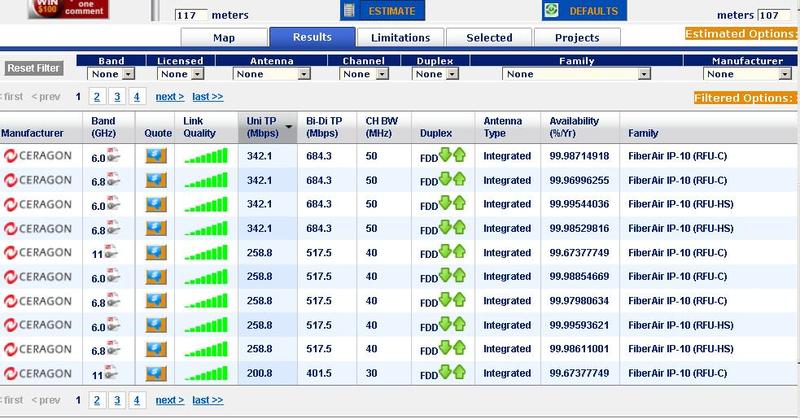Open the Family filter dropdown
Viewport: 800px width, 419px height.
[x=577, y=74]
